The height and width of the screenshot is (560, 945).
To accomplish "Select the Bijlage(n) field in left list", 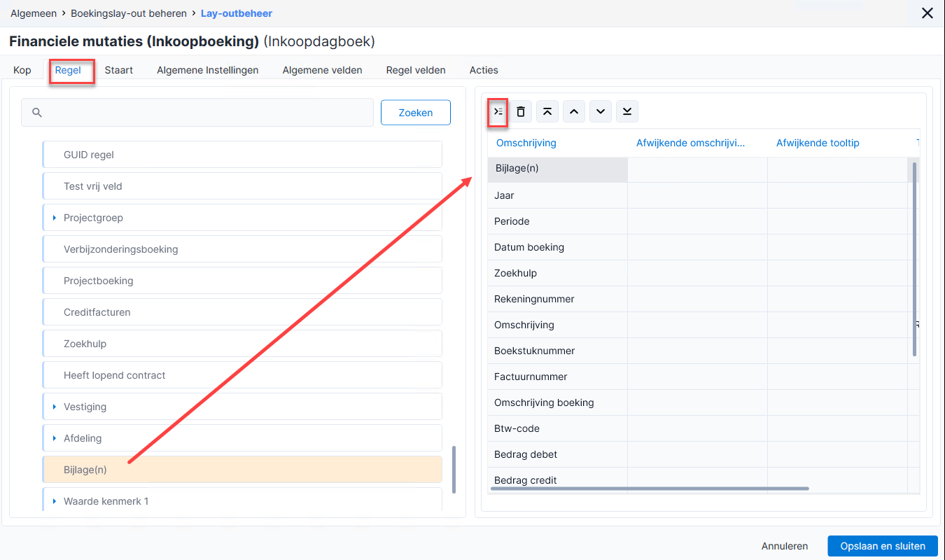I will tap(242, 470).
